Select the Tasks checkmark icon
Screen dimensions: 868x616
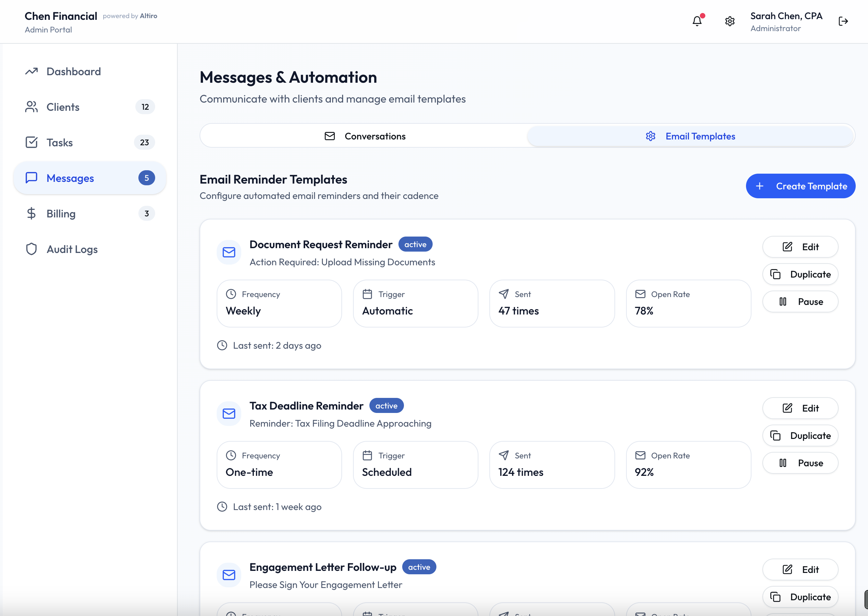tap(31, 142)
